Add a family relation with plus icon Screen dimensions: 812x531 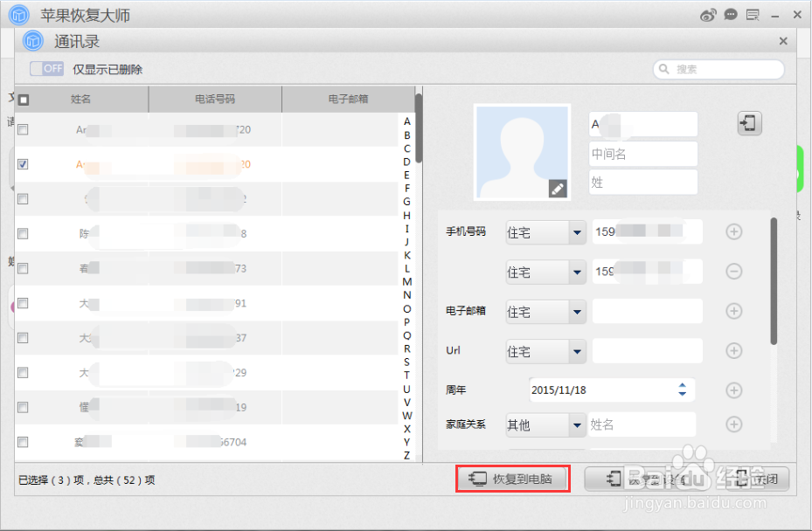pos(733,424)
